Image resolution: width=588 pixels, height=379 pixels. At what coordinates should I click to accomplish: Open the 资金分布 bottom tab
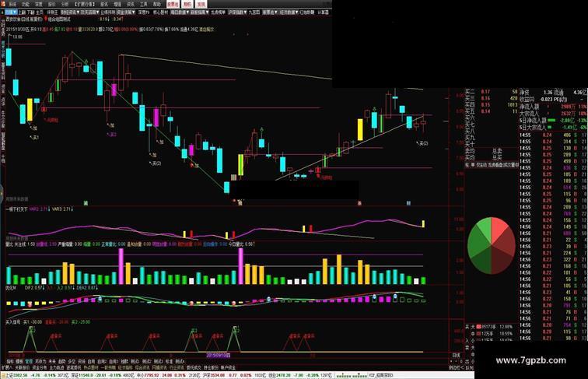point(40,368)
